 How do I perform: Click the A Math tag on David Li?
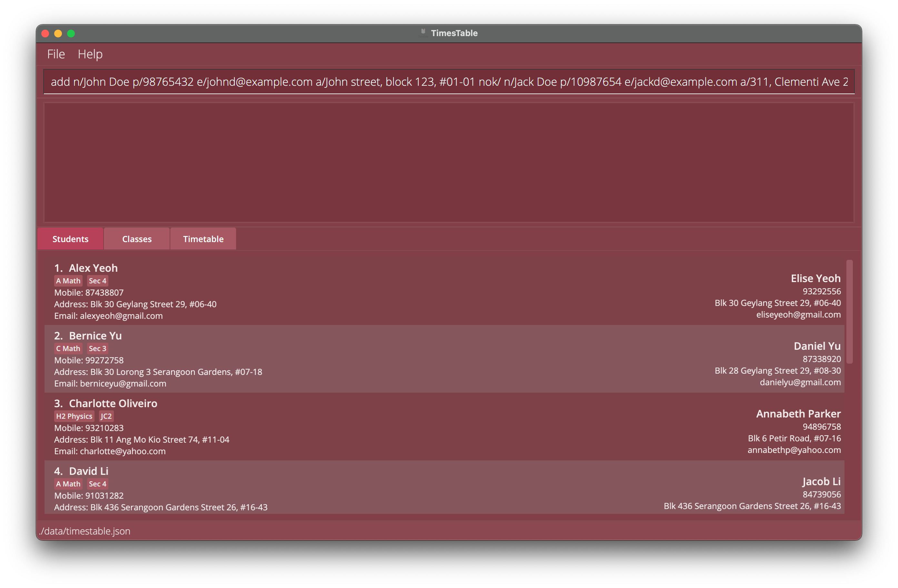(x=67, y=484)
